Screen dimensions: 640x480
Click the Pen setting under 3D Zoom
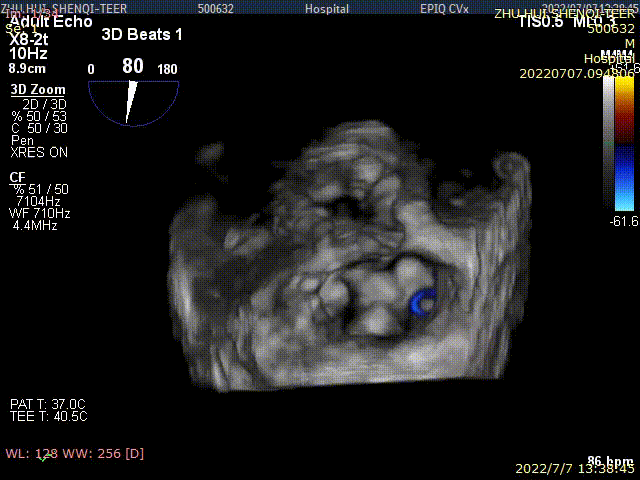click(22, 141)
